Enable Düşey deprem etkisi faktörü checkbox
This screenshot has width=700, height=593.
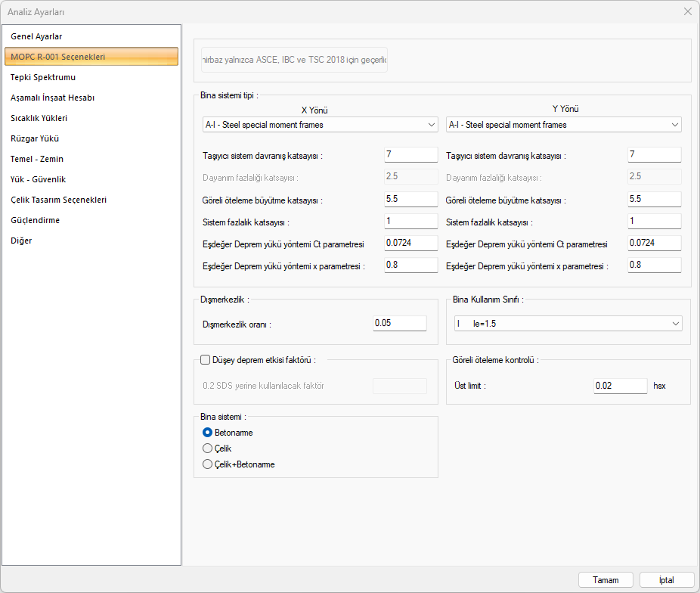click(x=206, y=360)
